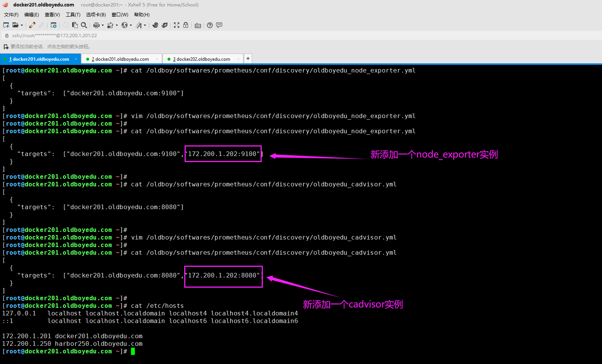Expand the font settings dropdown arrow
This screenshot has height=364, width=602.
pos(145,25)
